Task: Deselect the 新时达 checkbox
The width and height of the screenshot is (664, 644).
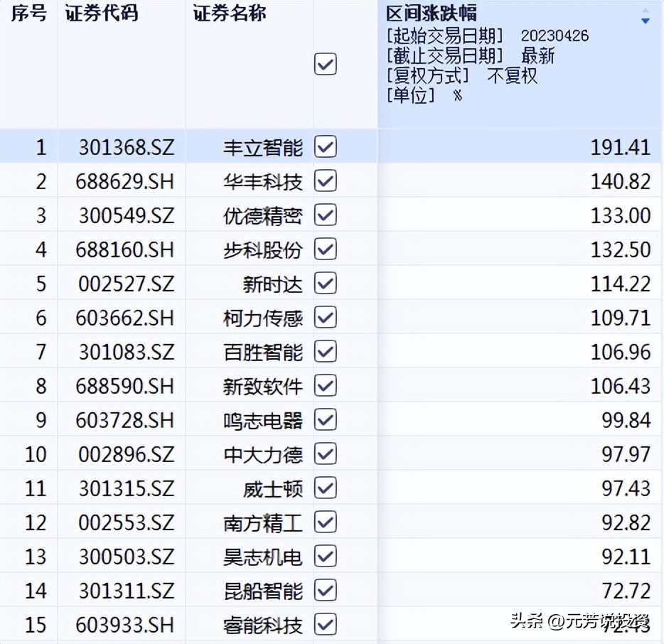Action: [x=325, y=284]
